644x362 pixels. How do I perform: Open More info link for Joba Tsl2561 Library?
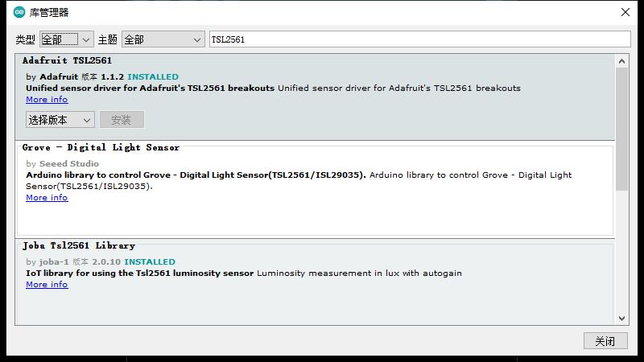pyautogui.click(x=47, y=285)
